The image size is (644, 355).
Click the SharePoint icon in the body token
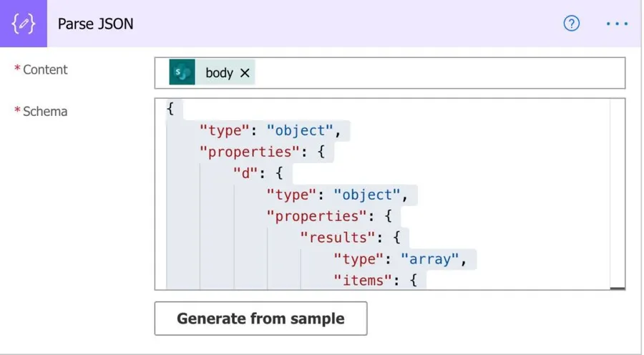point(182,72)
